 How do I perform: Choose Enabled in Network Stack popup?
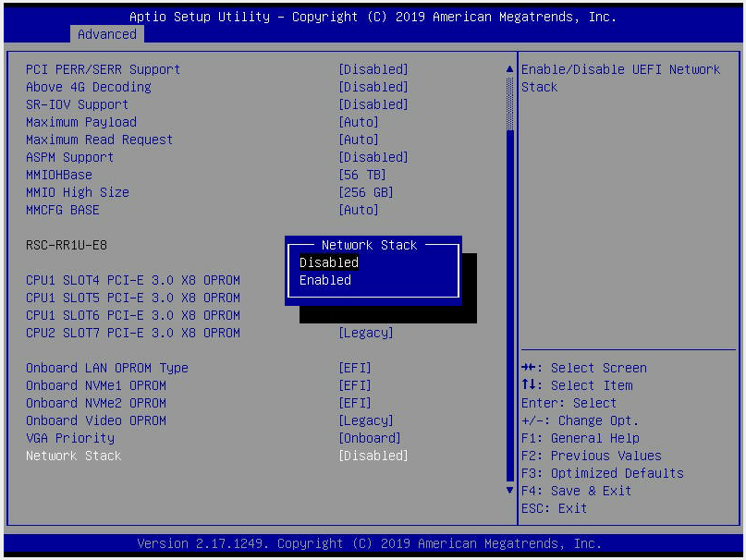[x=325, y=280]
